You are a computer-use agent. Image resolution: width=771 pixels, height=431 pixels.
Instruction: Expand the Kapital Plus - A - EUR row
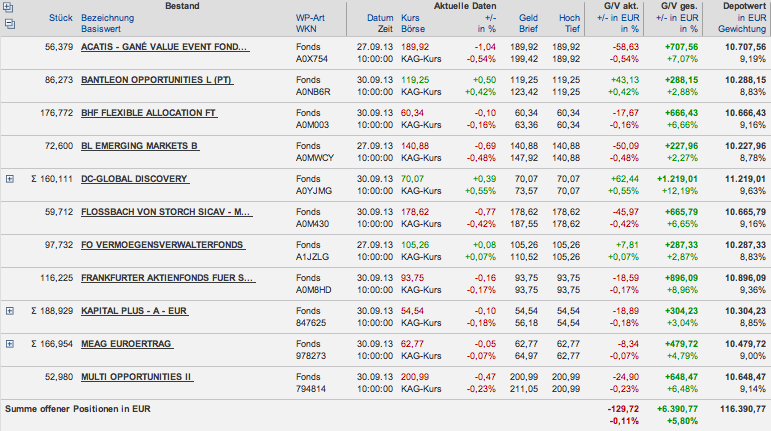[9, 311]
